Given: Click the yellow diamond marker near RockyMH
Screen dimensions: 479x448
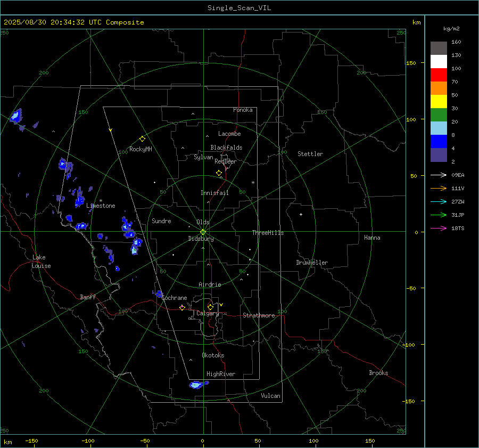Looking at the screenshot, I should 142,139.
